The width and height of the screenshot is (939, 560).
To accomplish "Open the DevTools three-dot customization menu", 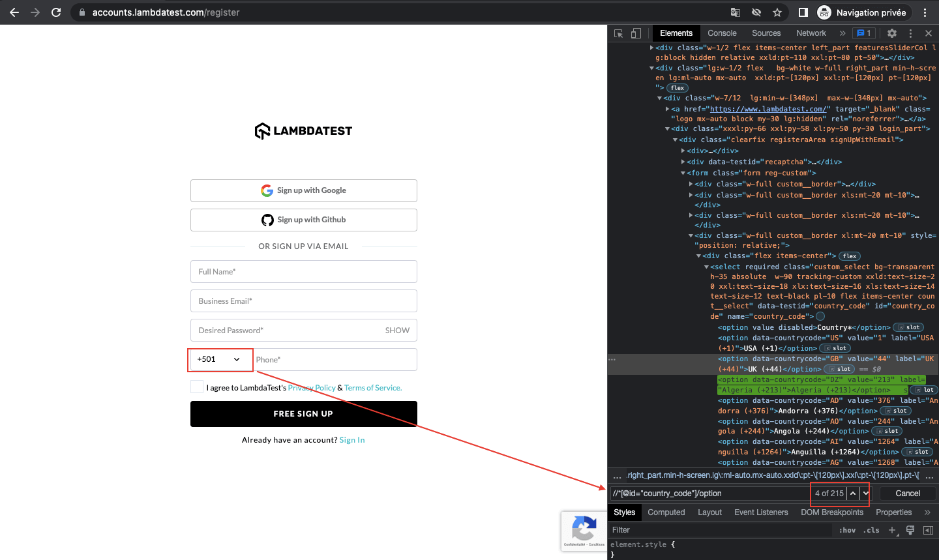I will [x=910, y=33].
